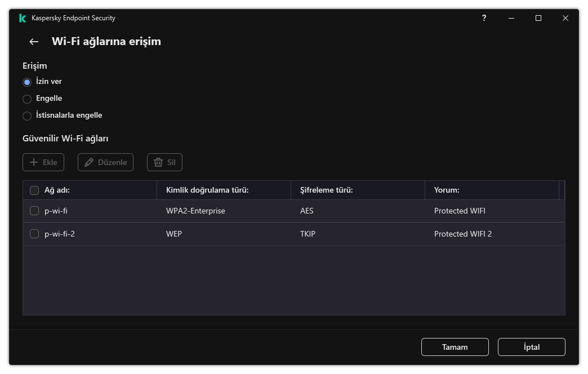Toggle the select-all checkbox in header
Viewport: 588px width, 374px height.
coord(34,190)
